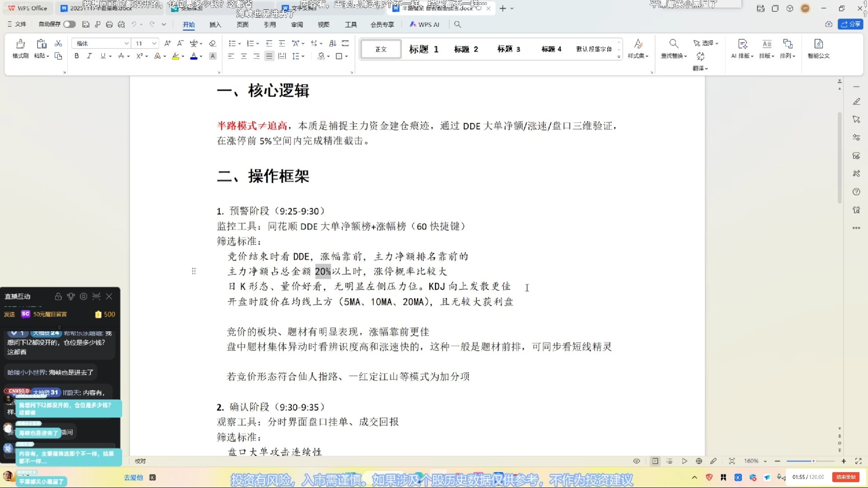Open the 审阅 ribbon tab

point(297,24)
